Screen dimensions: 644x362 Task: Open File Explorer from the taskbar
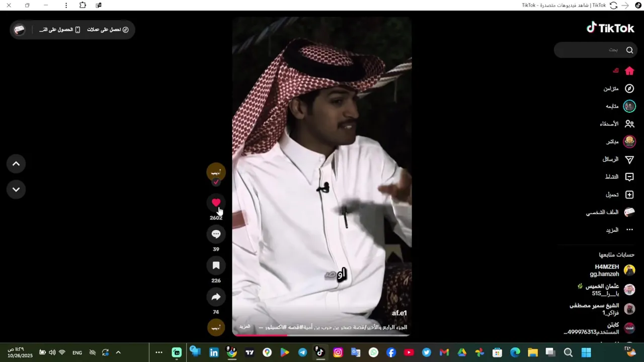533,352
